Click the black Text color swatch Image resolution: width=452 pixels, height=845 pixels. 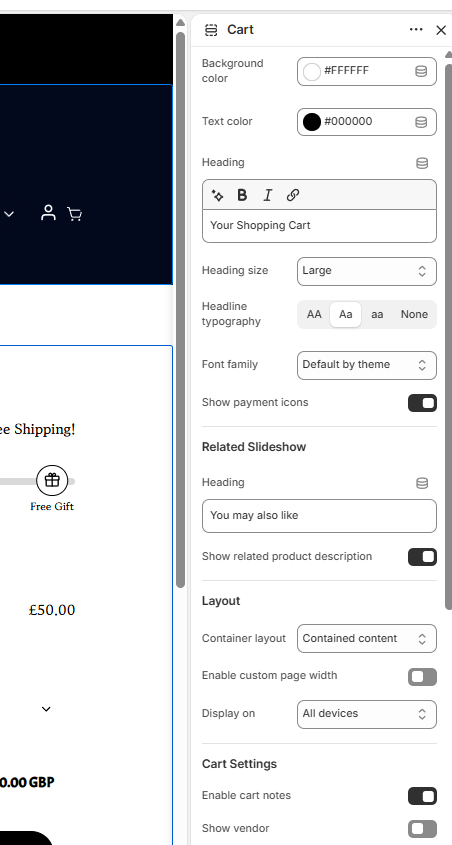pos(312,122)
